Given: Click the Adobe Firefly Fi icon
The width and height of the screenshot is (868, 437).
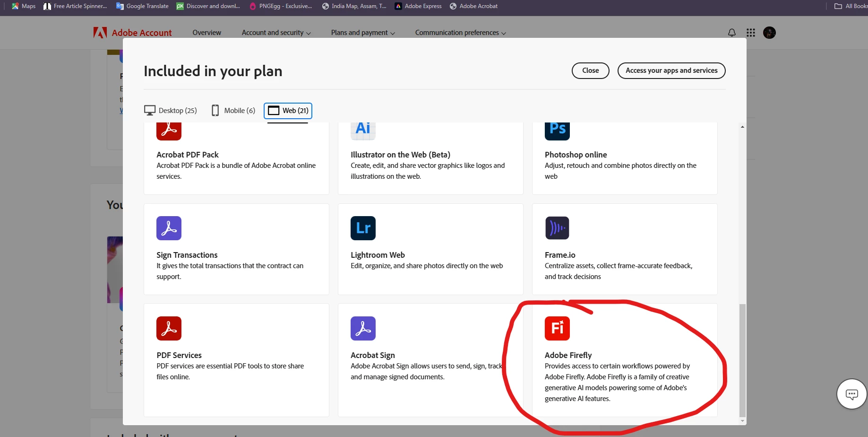Looking at the screenshot, I should click(557, 328).
